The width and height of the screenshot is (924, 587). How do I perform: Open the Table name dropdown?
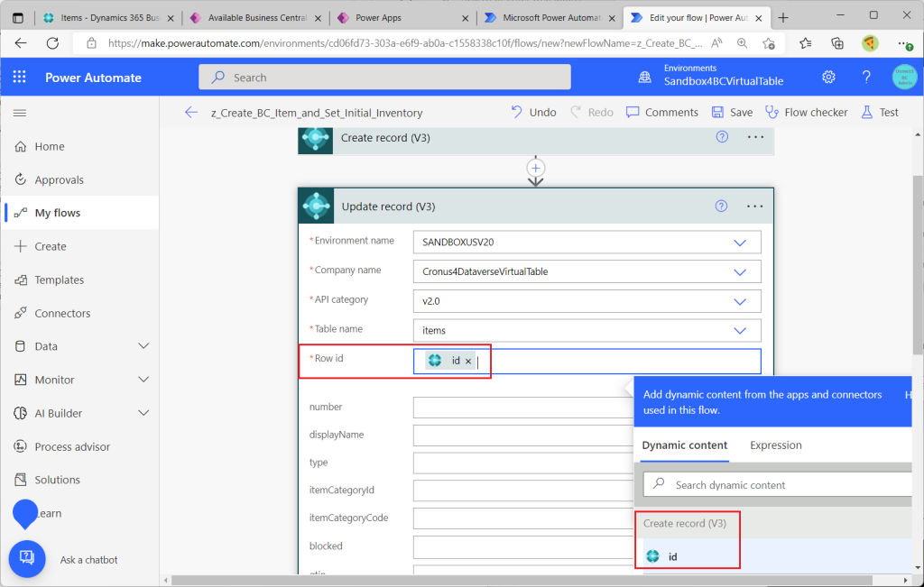(x=740, y=330)
